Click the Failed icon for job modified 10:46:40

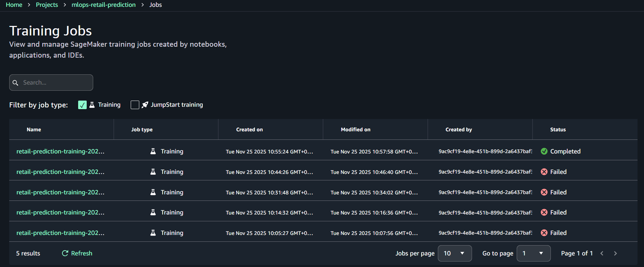coord(544,172)
